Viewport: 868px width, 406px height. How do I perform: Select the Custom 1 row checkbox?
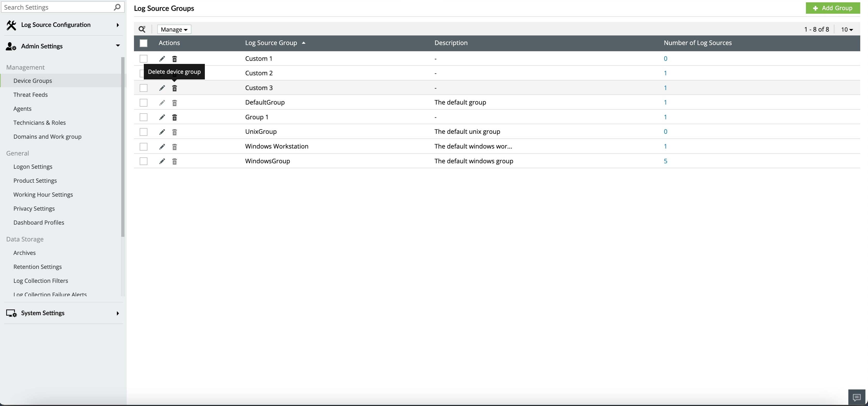click(x=144, y=59)
